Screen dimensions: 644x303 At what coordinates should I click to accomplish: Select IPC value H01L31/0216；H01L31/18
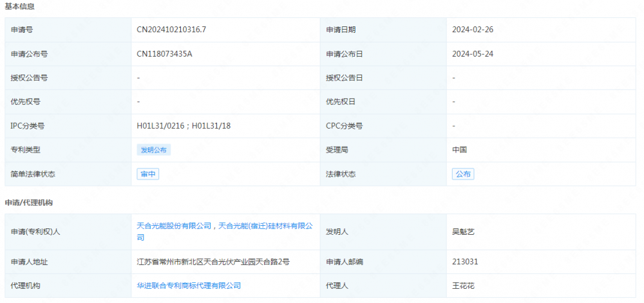point(184,126)
